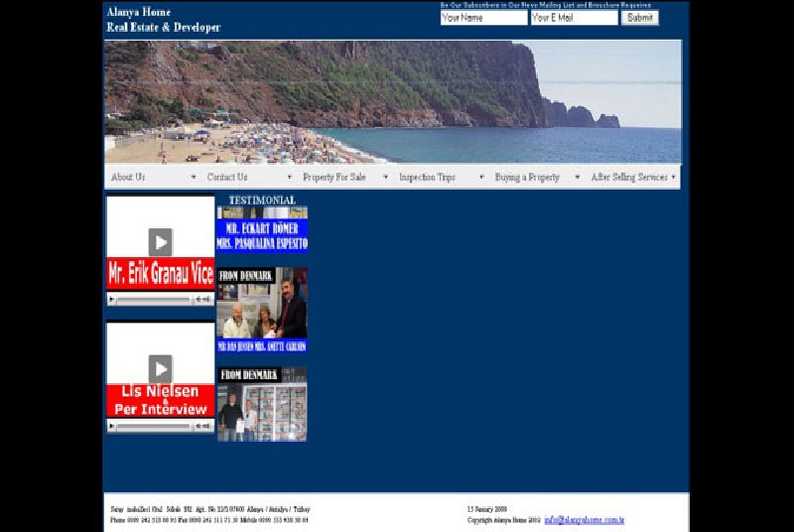Open the Contact Us menu

[227, 178]
